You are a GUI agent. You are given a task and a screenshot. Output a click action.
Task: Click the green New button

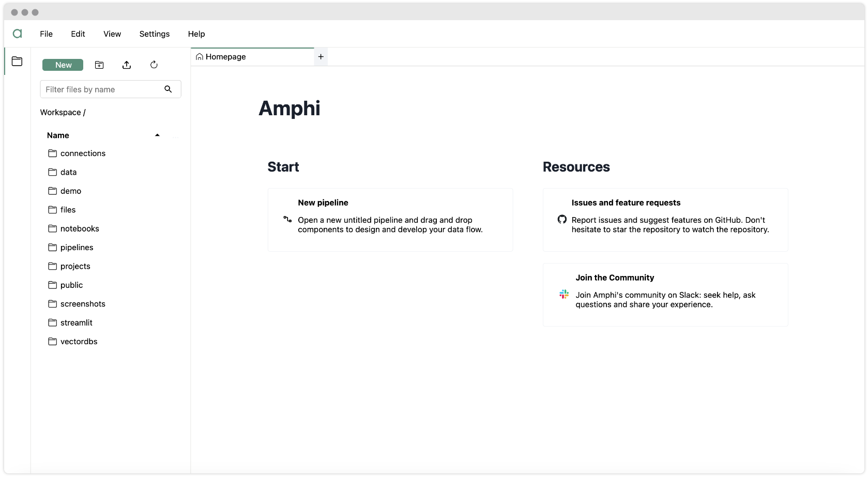coord(63,65)
